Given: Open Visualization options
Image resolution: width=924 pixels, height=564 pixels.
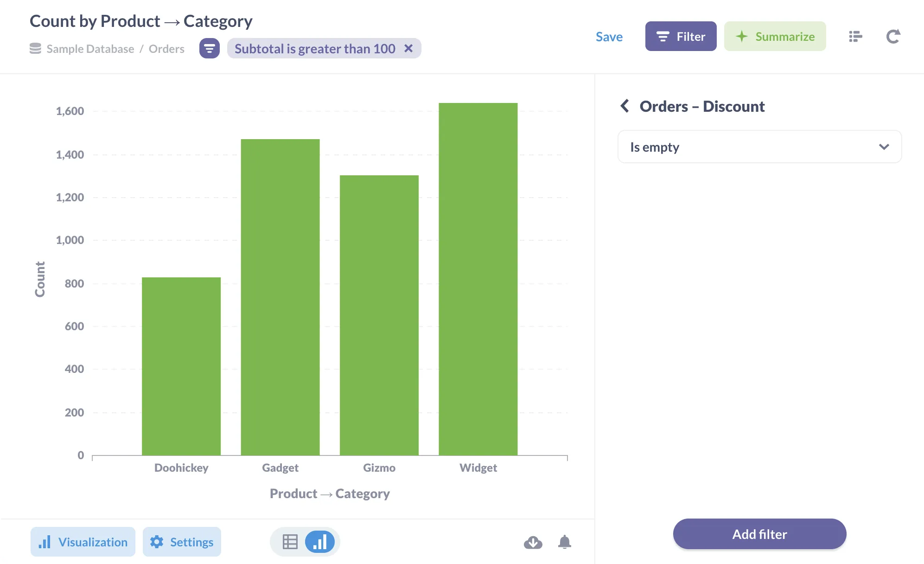Looking at the screenshot, I should [x=83, y=542].
